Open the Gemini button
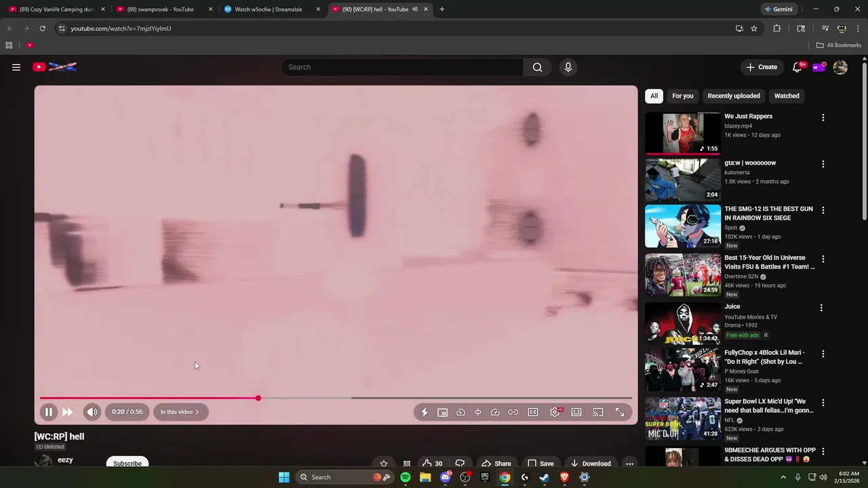 (778, 9)
